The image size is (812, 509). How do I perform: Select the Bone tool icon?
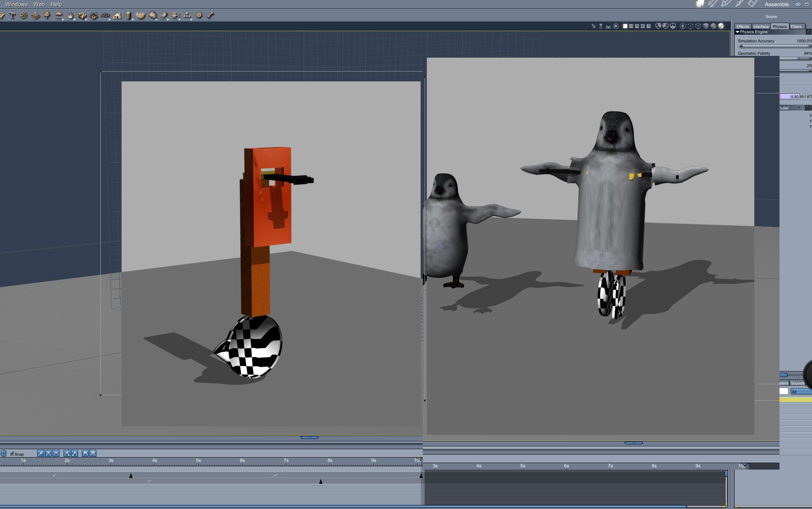(x=211, y=15)
